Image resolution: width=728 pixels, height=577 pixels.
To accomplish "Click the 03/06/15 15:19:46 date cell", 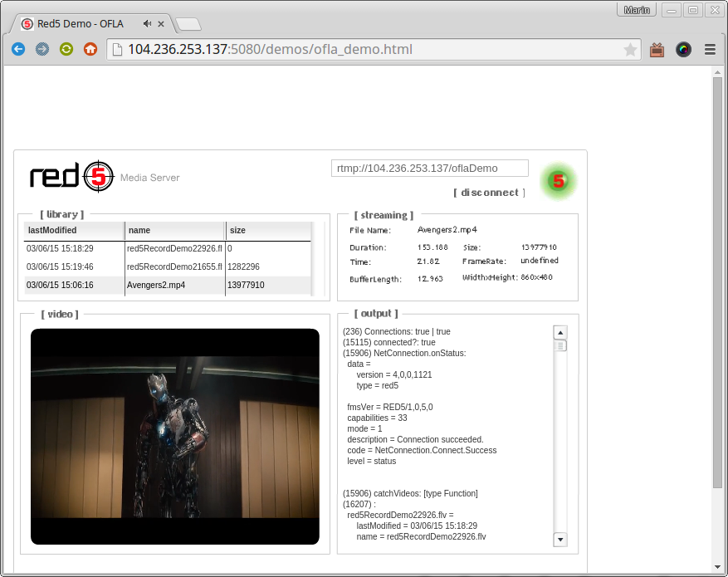I will pos(60,267).
